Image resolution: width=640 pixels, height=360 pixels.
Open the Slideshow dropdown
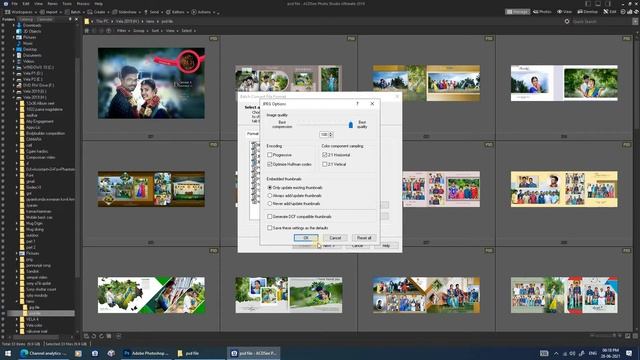pos(127,12)
